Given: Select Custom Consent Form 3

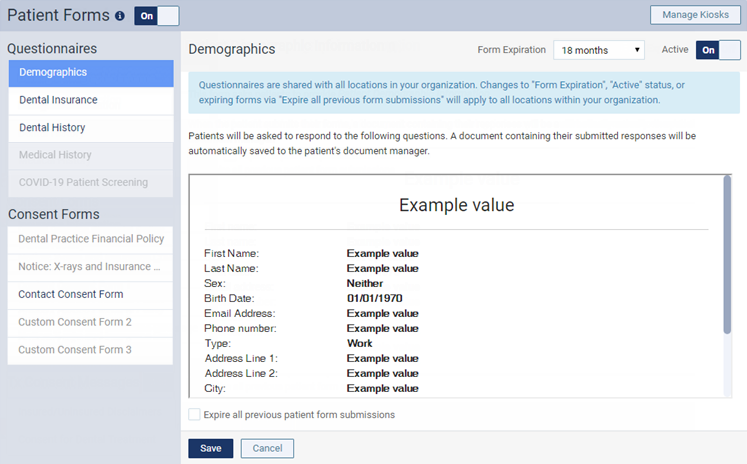Looking at the screenshot, I should click(91, 351).
